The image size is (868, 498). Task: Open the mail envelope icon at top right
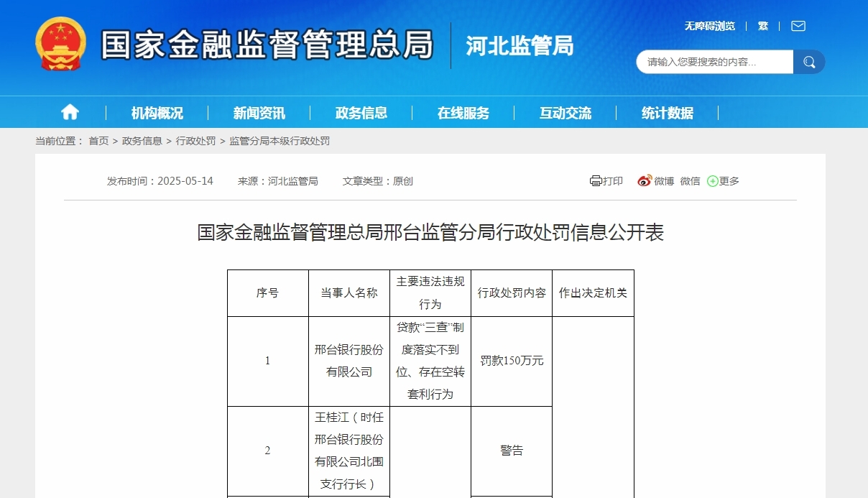[x=798, y=26]
